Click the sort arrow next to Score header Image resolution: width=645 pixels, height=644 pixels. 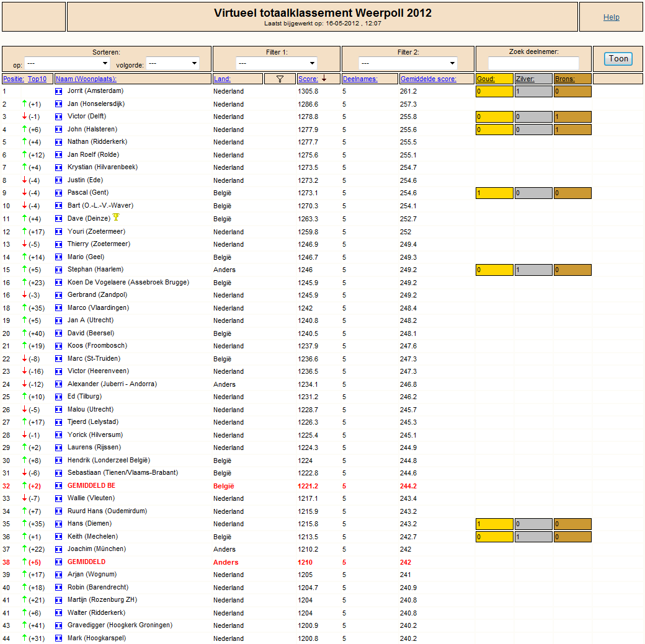(324, 79)
